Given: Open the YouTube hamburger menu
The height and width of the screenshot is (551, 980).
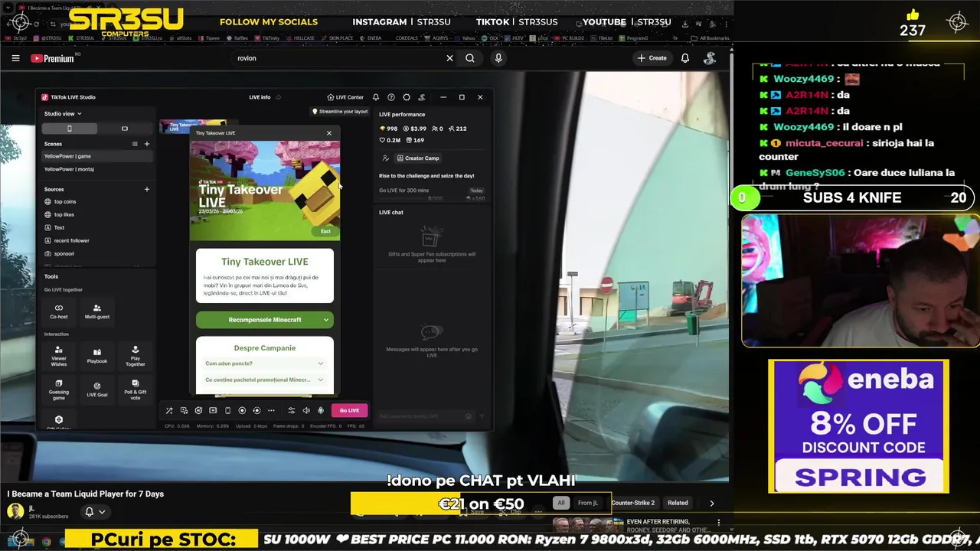Looking at the screenshot, I should (15, 58).
